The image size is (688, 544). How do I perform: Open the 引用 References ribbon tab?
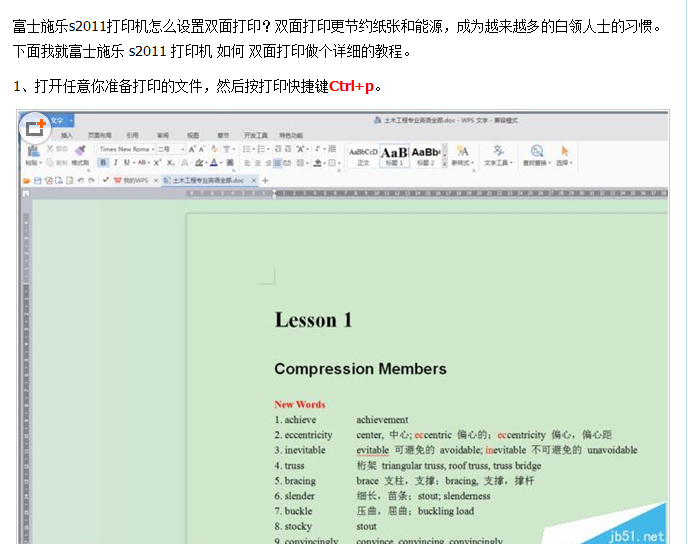tap(132, 135)
